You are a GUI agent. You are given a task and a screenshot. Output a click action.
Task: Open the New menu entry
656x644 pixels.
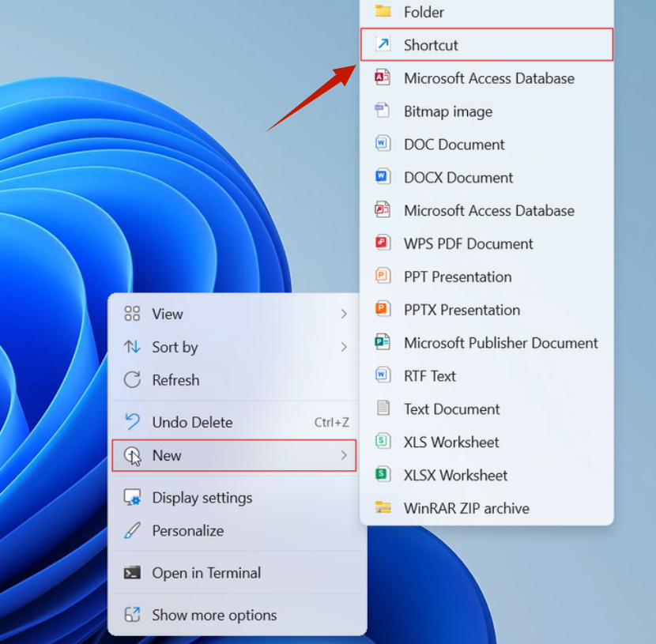(x=234, y=455)
